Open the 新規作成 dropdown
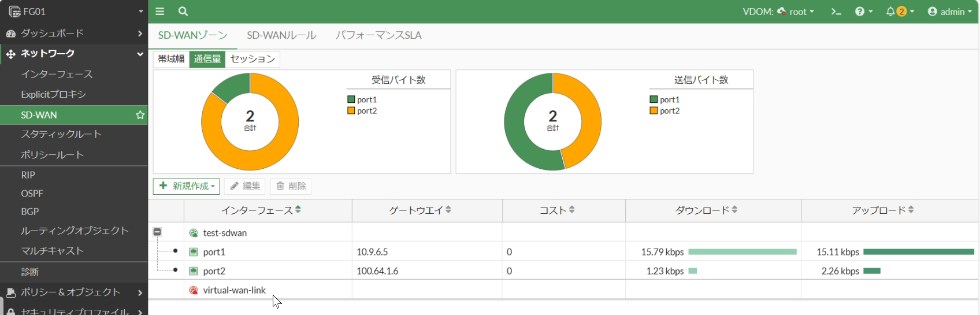Viewport: 980px width, 315px height. (186, 186)
